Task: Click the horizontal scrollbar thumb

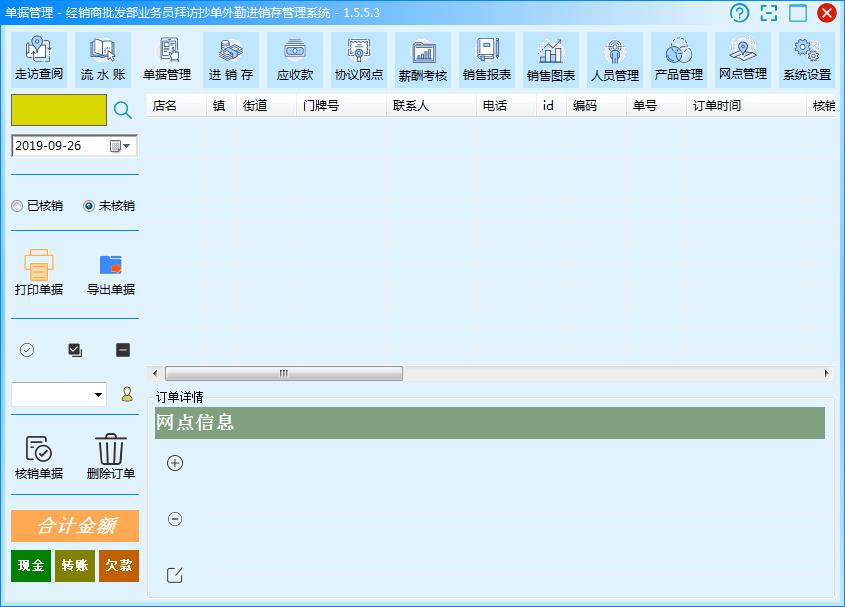Action: pos(284,373)
